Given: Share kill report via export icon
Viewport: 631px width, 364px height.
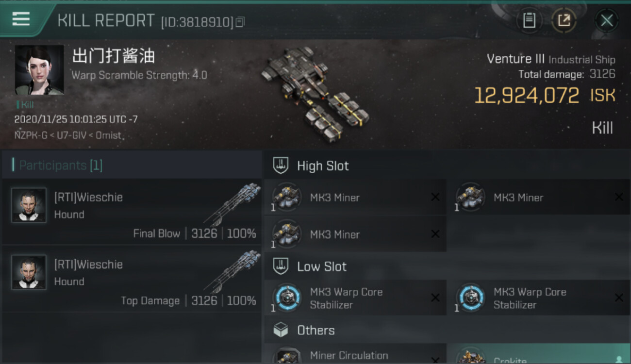Looking at the screenshot, I should point(564,20).
